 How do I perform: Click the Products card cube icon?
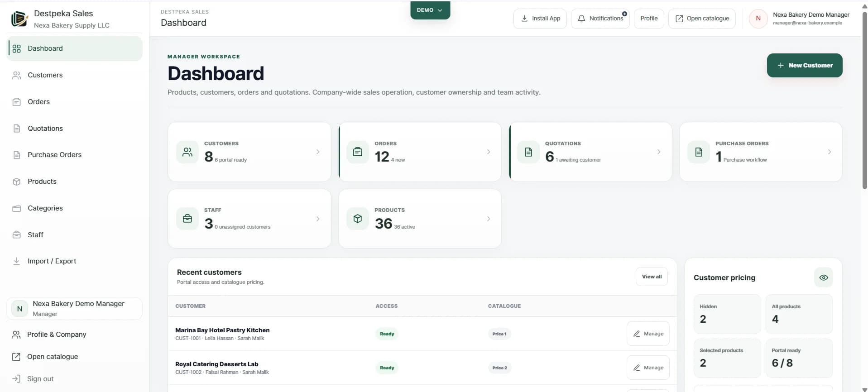(x=358, y=219)
